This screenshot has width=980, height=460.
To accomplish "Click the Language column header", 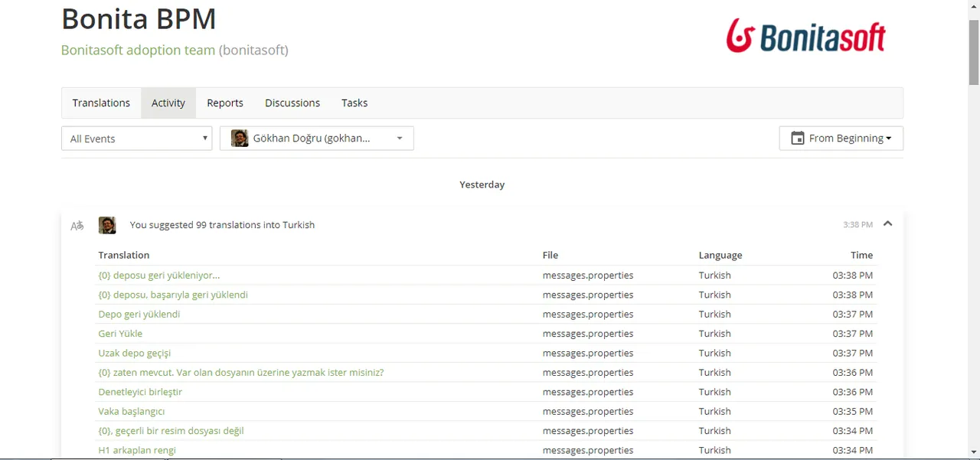I will (x=720, y=255).
